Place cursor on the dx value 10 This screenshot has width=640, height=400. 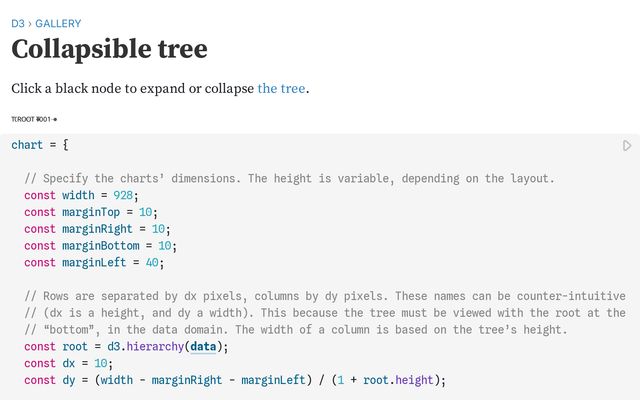[101, 363]
